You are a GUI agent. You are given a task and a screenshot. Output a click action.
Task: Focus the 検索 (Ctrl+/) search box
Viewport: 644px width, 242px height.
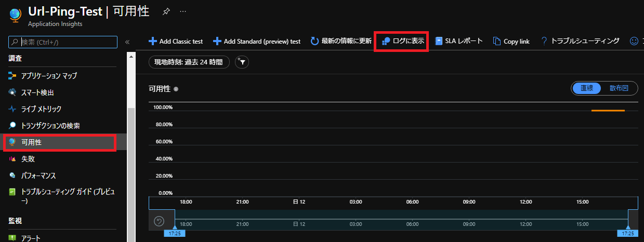63,42
